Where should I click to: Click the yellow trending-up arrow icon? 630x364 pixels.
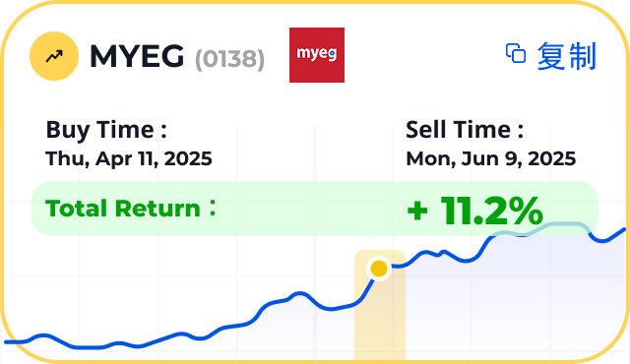click(x=54, y=56)
